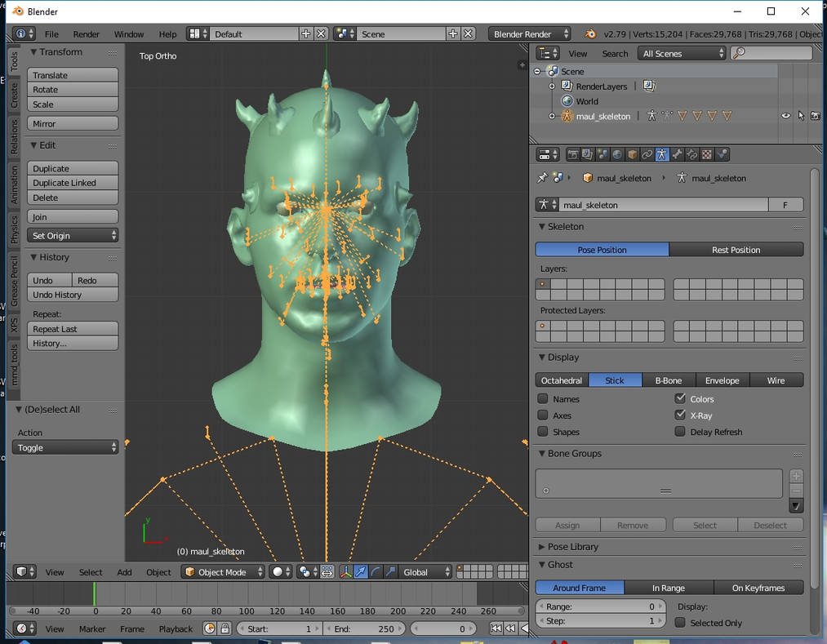Click the ghost Step value slider

coord(601,621)
